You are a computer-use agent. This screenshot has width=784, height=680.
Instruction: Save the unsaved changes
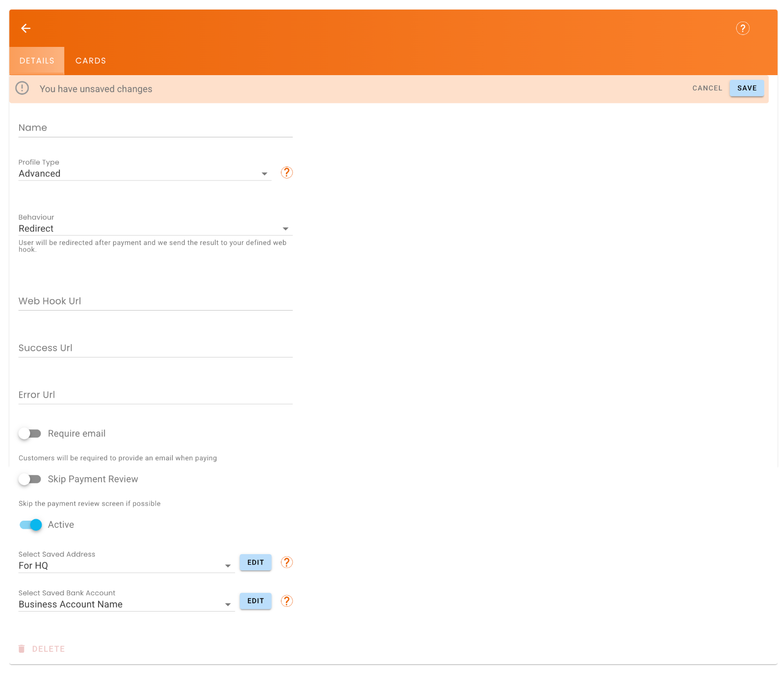click(x=747, y=88)
